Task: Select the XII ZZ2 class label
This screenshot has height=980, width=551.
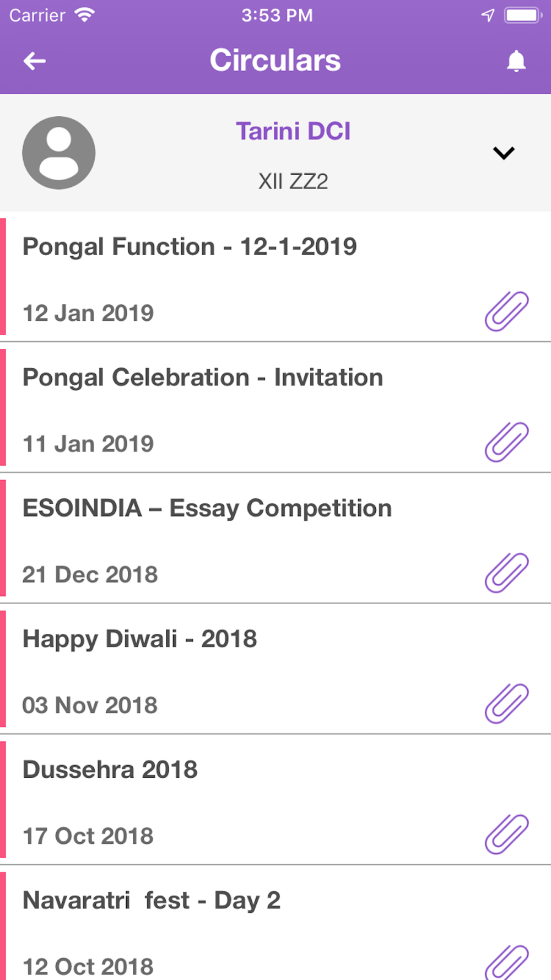Action: point(293,181)
